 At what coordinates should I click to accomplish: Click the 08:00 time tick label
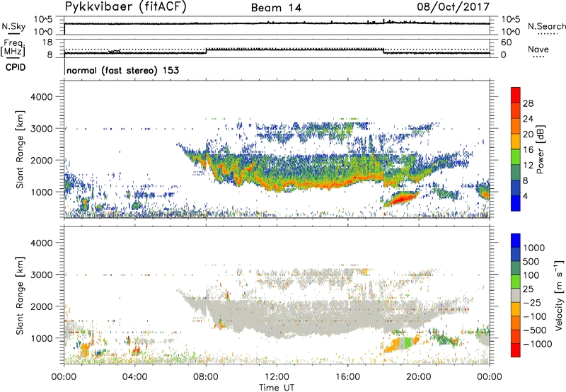point(206,377)
